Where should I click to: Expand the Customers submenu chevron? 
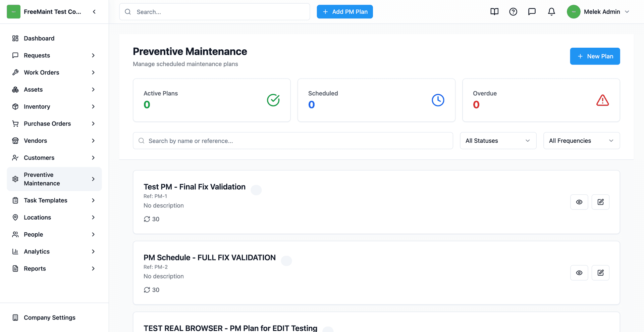pyautogui.click(x=93, y=158)
